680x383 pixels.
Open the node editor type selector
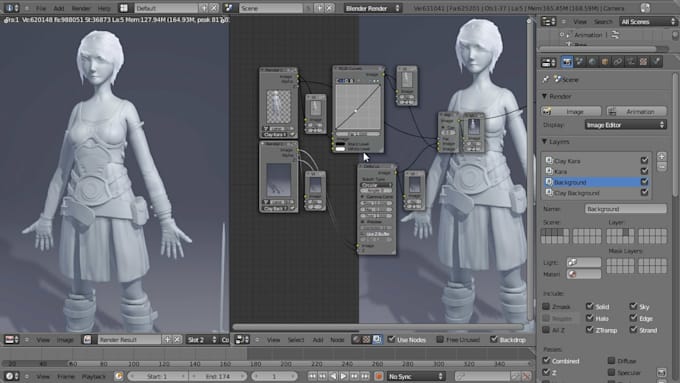242,340
